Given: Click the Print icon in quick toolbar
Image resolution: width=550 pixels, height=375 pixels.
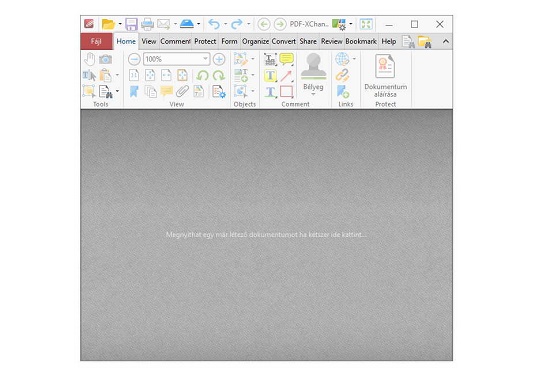Looking at the screenshot, I should pos(147,24).
